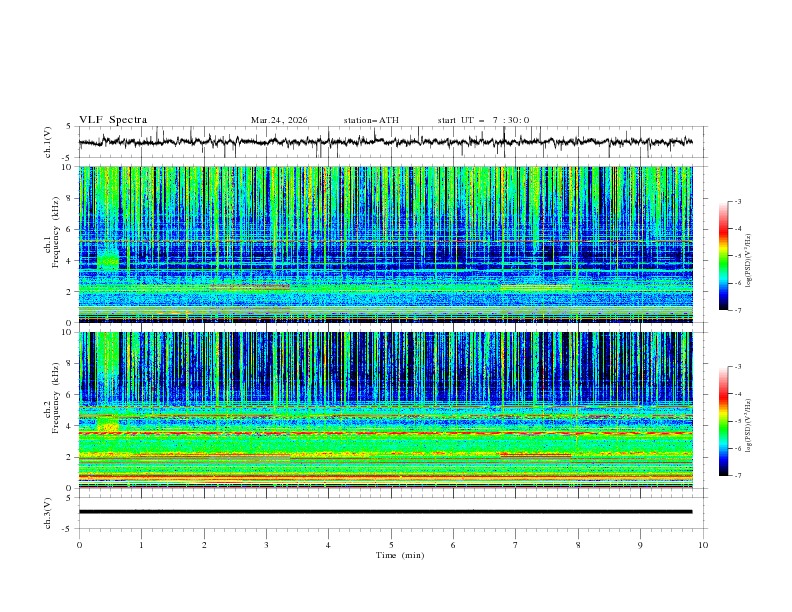Click the 1 minute tick on time axis

[x=141, y=544]
